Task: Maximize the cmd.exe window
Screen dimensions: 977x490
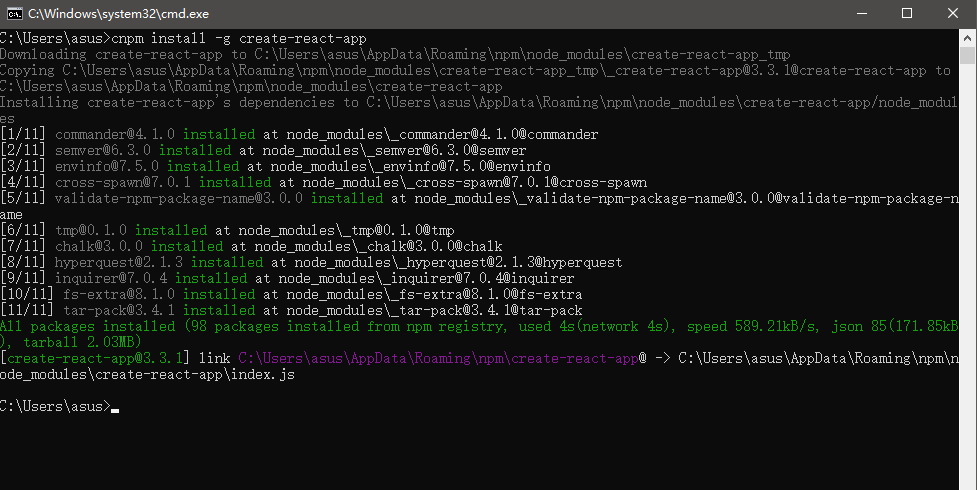Action: pos(907,14)
